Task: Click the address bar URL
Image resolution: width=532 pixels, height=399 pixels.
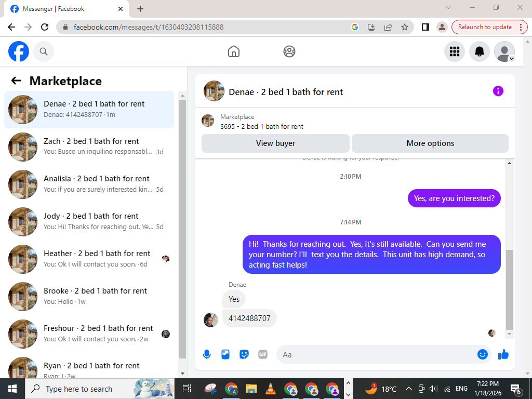Action: (148, 27)
